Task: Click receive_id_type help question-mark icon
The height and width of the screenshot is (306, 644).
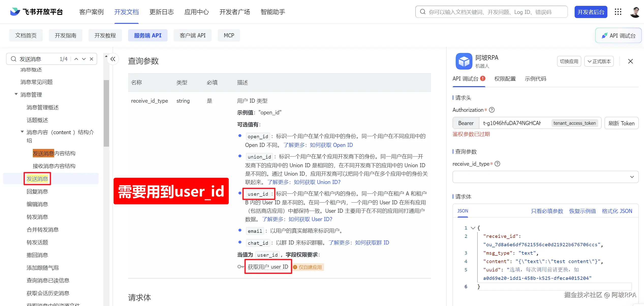Action: click(497, 164)
